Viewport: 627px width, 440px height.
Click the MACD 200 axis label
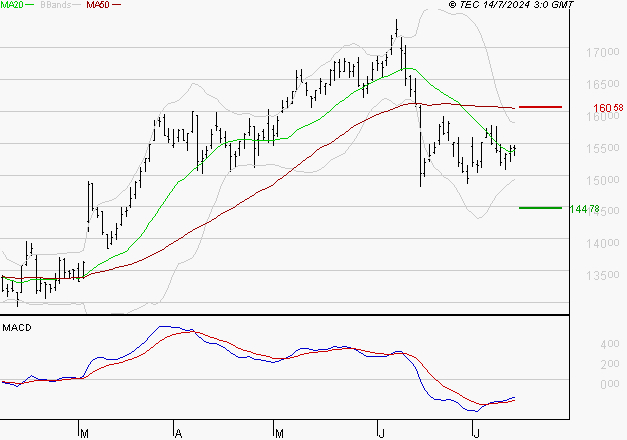tap(610, 364)
